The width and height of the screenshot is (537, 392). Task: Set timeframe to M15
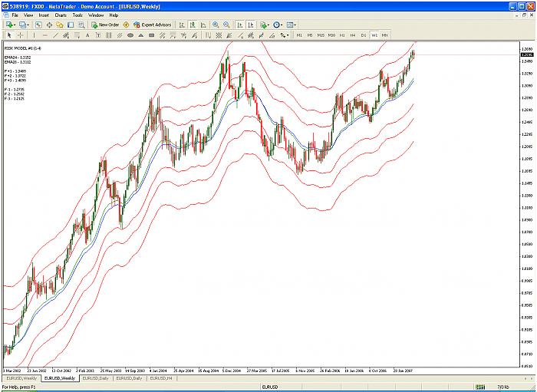(321, 35)
